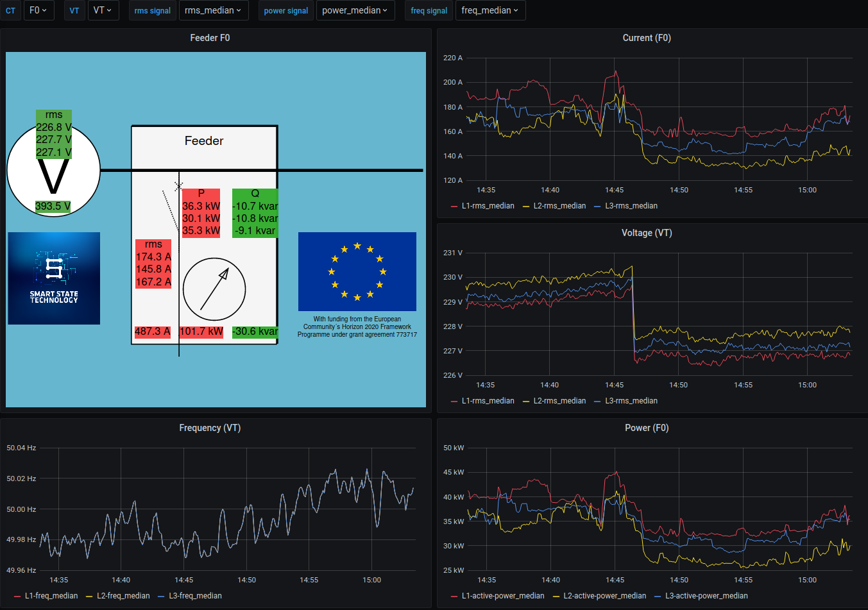The width and height of the screenshot is (868, 610).
Task: Click the 174.3 A current value
Action: (153, 257)
